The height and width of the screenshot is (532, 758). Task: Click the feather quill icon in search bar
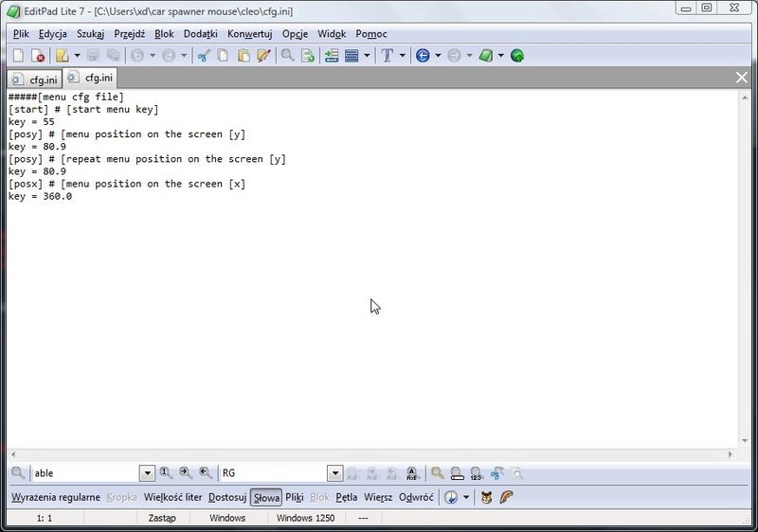tap(506, 497)
